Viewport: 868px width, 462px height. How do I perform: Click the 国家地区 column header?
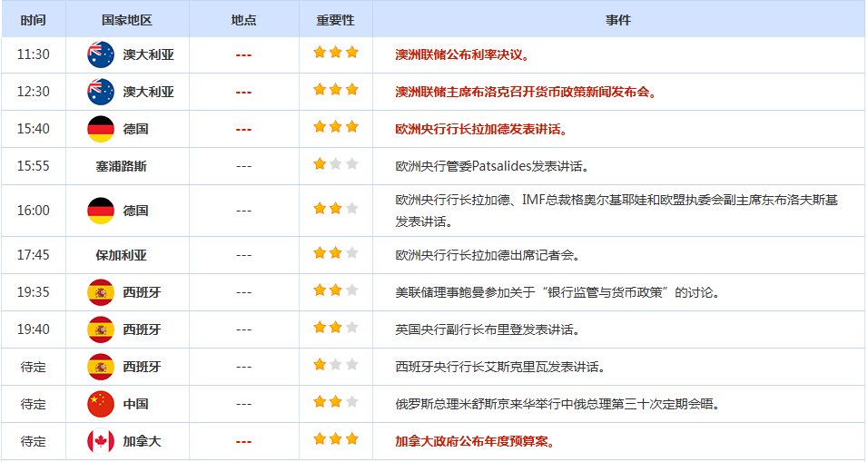127,20
